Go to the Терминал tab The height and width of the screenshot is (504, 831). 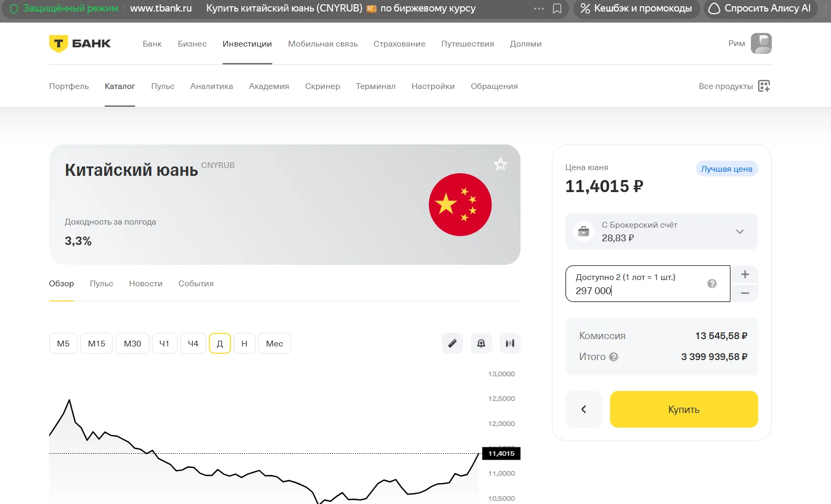376,86
